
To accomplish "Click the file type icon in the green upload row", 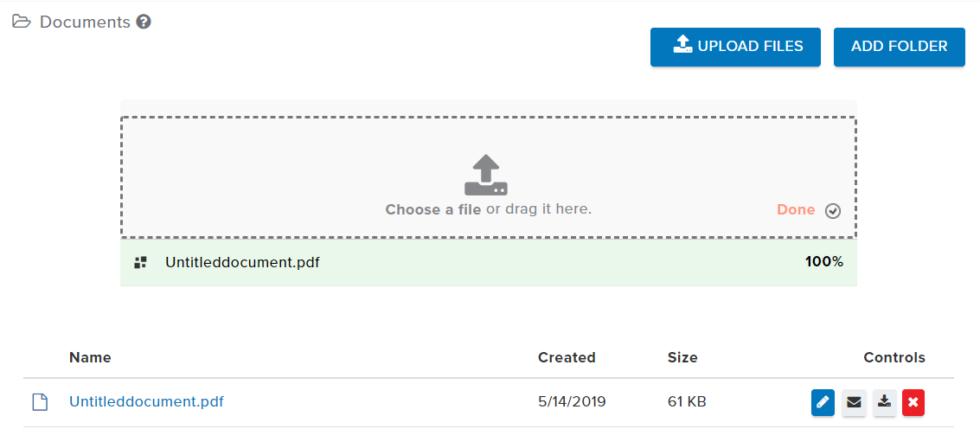I will pyautogui.click(x=141, y=263).
